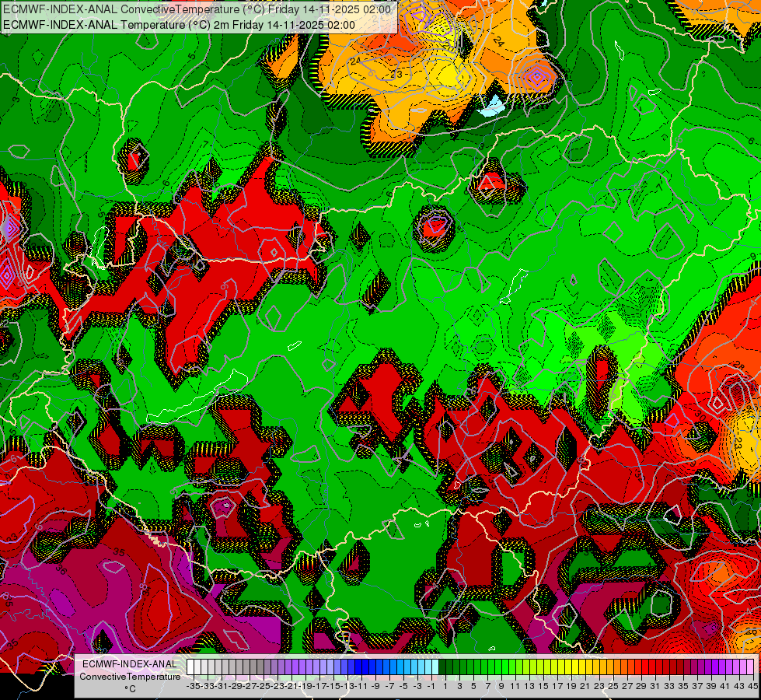Click the legend value -7
The image size is (761, 700).
[x=389, y=687]
